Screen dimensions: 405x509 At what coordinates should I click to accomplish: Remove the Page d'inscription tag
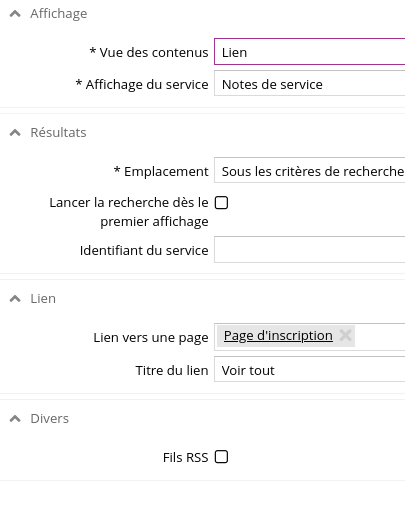point(345,335)
